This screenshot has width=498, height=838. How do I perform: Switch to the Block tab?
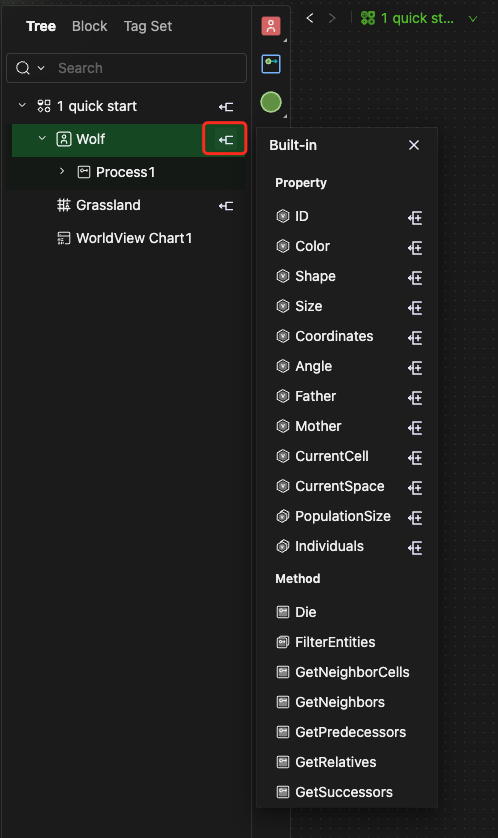click(x=90, y=26)
